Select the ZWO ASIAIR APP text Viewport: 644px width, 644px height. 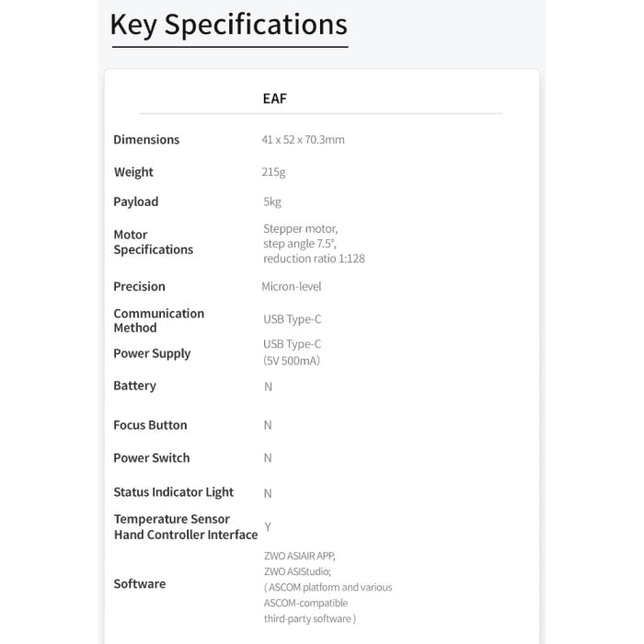click(300, 556)
